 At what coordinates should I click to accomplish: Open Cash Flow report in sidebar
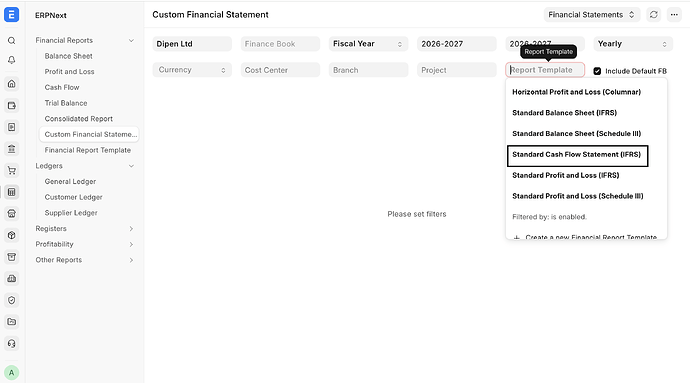tap(62, 87)
